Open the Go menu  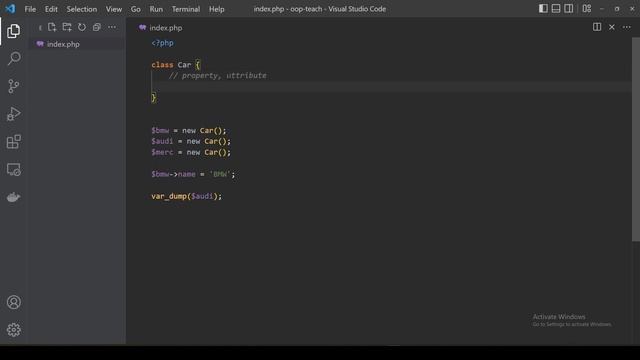pyautogui.click(x=136, y=9)
